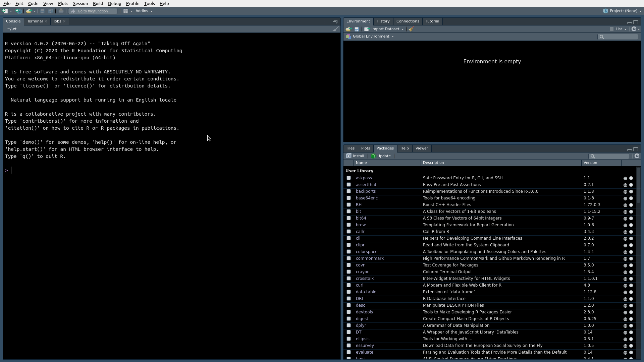This screenshot has width=644, height=362.
Task: Save workspace using the disk icon
Action: click(x=357, y=29)
